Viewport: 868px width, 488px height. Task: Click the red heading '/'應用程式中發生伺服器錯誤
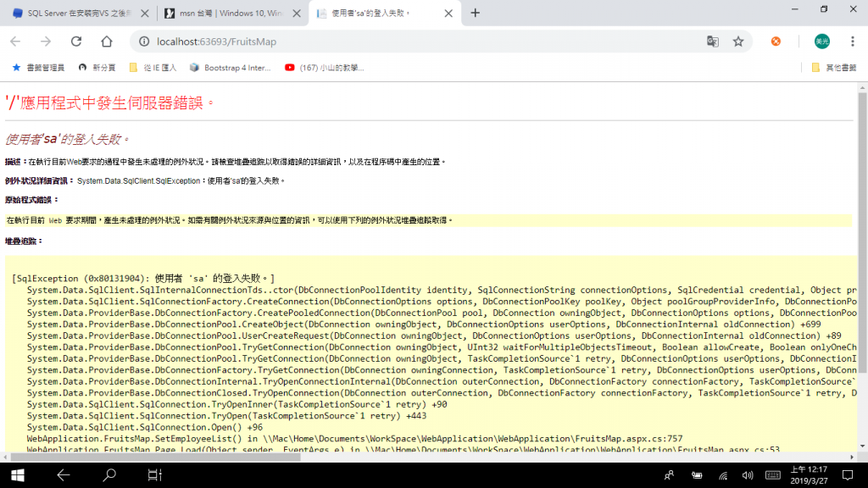coord(109,103)
